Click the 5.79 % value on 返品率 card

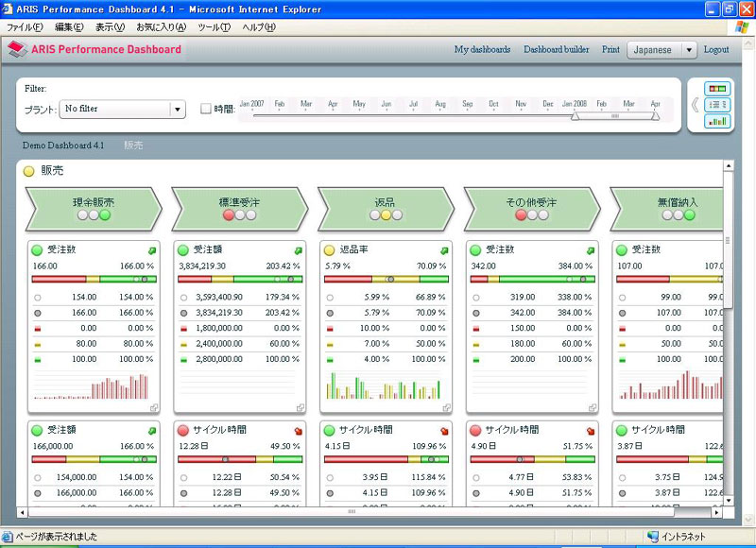(337, 266)
